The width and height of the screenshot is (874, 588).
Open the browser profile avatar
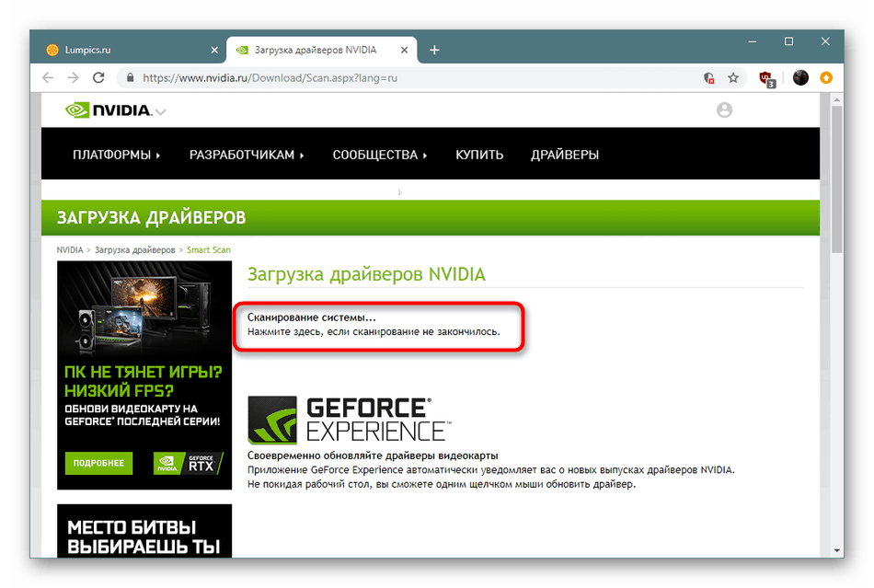coord(800,78)
